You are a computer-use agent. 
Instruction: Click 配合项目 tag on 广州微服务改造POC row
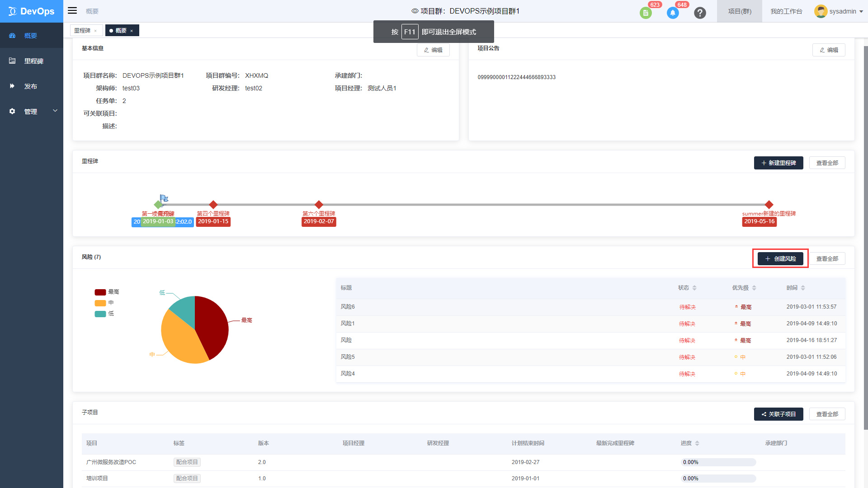(187, 462)
